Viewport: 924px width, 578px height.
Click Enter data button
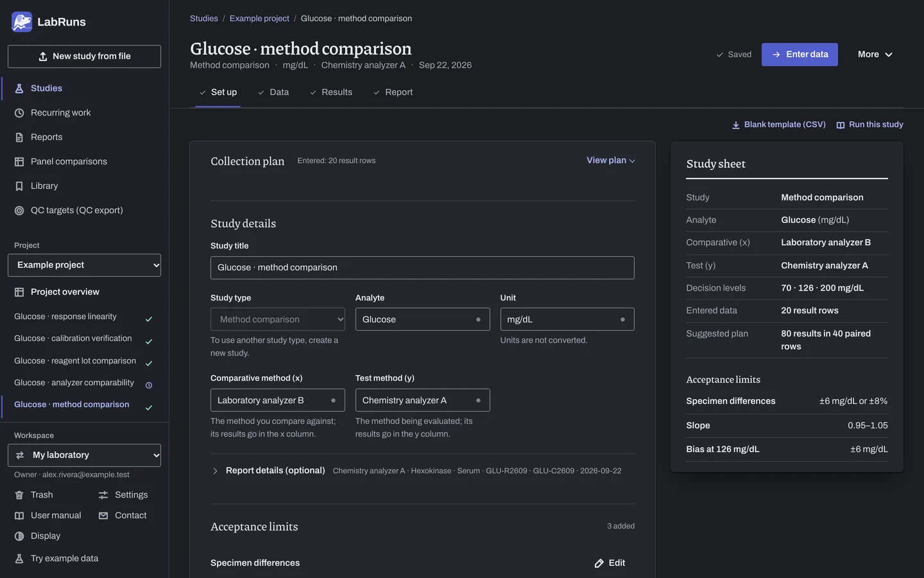[x=800, y=55]
